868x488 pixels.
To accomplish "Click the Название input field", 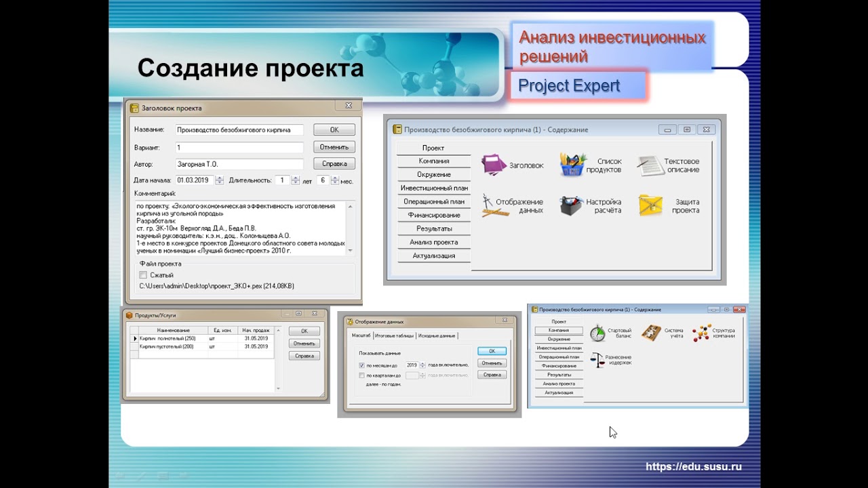I will point(239,129).
